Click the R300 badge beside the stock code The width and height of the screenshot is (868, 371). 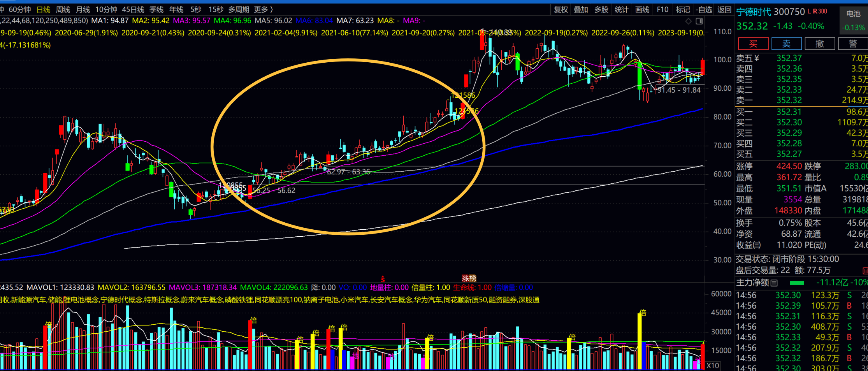point(820,11)
